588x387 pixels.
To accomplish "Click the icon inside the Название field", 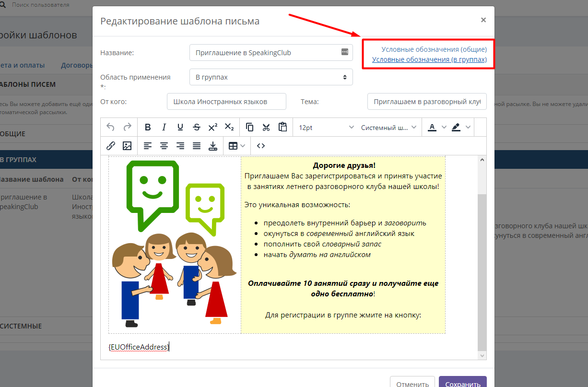I will tap(344, 52).
